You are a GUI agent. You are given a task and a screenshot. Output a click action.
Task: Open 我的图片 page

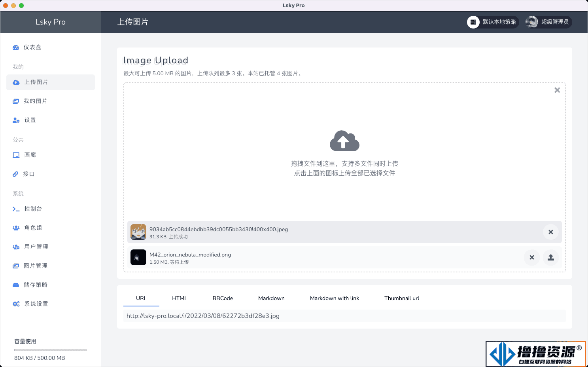pyautogui.click(x=51, y=101)
